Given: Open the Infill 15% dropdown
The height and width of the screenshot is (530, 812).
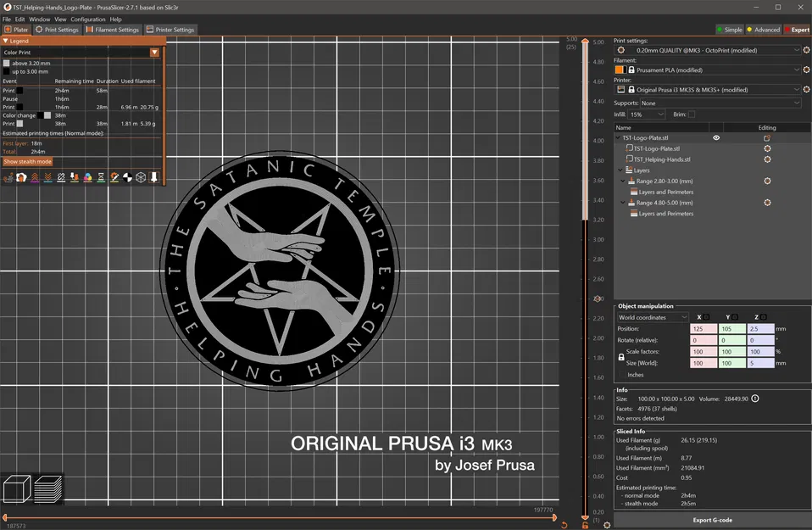Looking at the screenshot, I should 646,114.
